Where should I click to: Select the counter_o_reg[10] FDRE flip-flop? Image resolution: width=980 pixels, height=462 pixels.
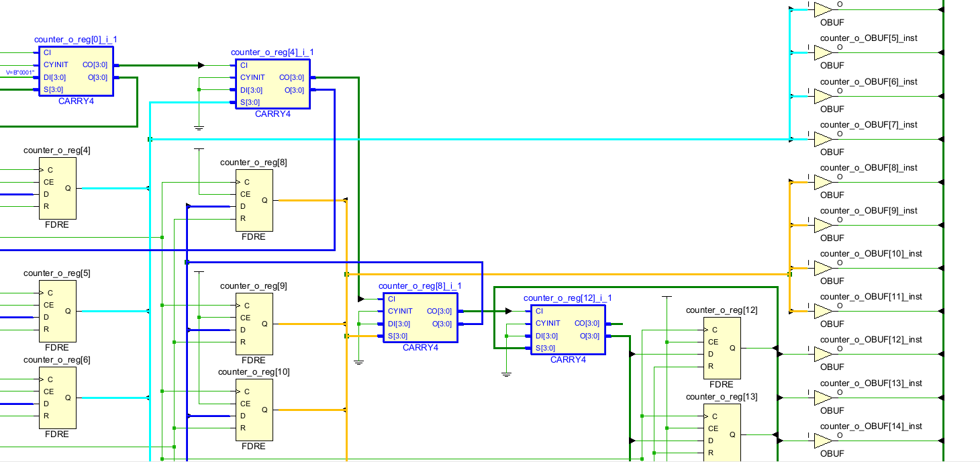(254, 410)
